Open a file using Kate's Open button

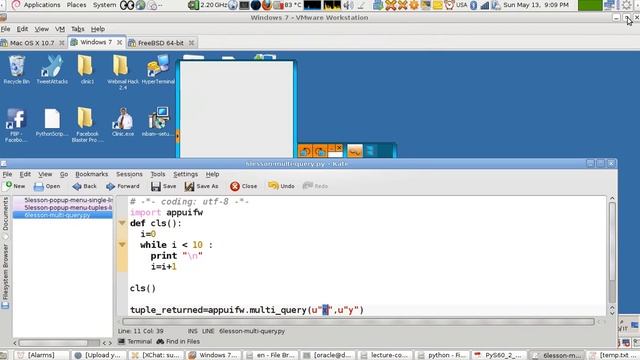47,186
